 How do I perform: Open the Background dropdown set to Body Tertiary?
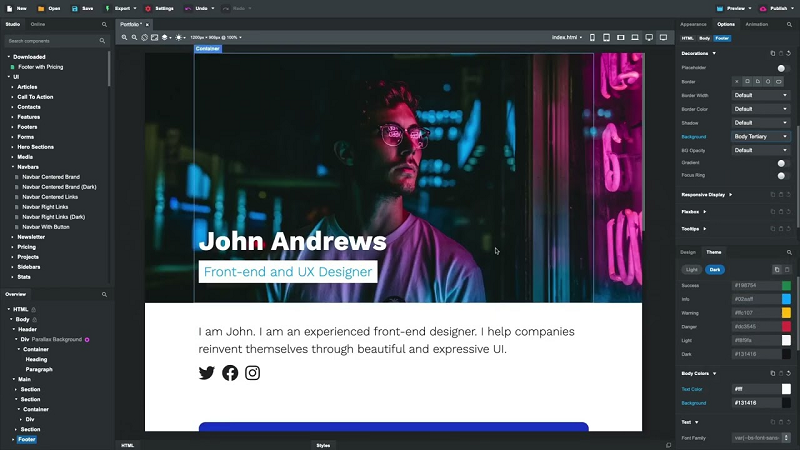click(x=761, y=136)
